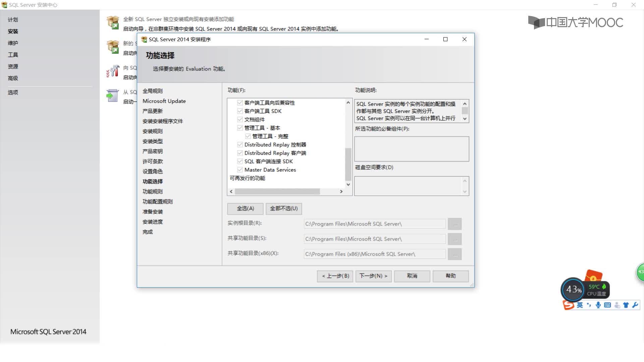Click the 共享功能目录(x86) path input field

pyautogui.click(x=375, y=254)
